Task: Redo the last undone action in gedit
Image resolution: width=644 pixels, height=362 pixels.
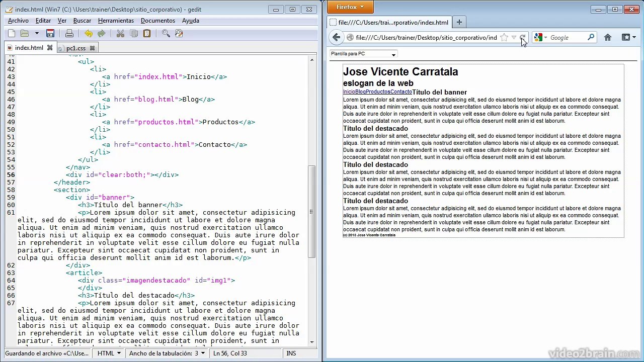Action: (101, 34)
